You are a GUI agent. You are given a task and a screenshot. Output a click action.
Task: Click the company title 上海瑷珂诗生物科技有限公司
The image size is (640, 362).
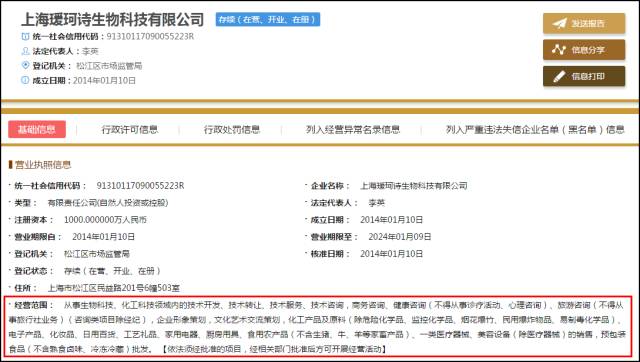pos(112,19)
